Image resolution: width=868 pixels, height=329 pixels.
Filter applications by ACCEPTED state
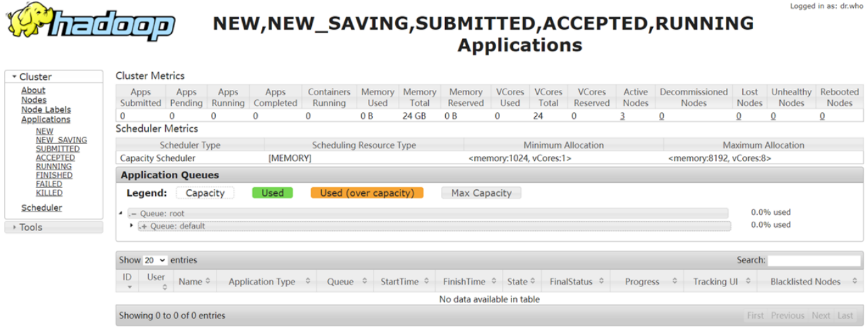(55, 158)
